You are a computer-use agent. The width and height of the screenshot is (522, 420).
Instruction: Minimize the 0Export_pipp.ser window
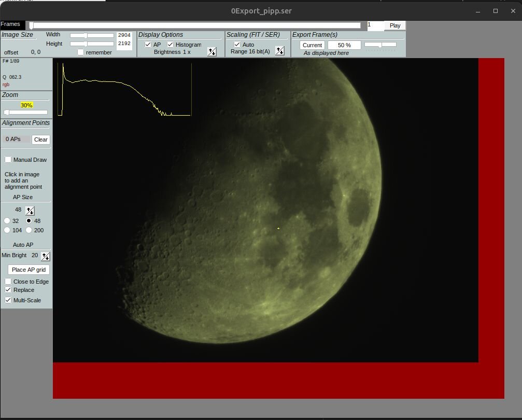coord(478,11)
